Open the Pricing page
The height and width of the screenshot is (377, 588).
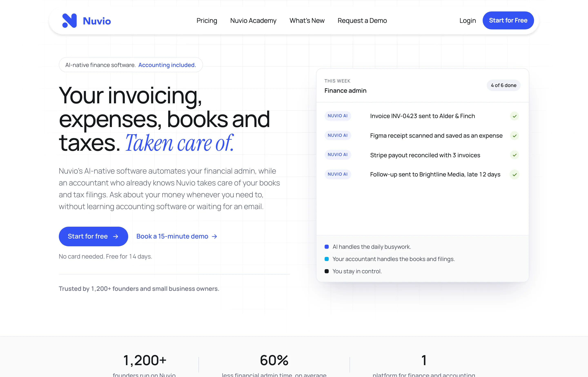point(207,21)
